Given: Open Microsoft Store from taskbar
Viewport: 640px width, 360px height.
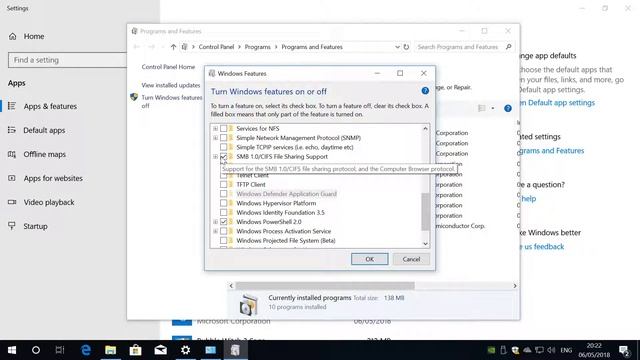Looking at the screenshot, I should (x=135, y=350).
